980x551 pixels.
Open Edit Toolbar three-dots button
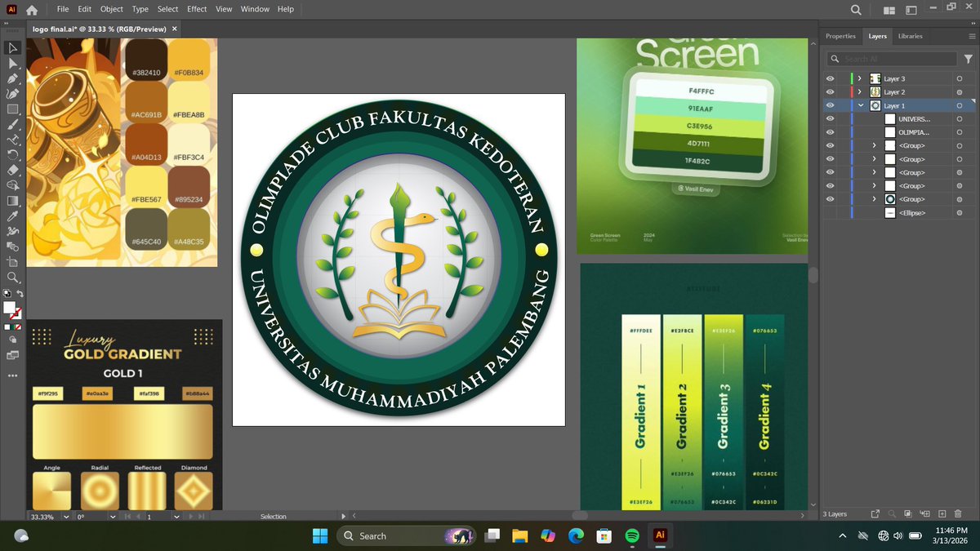(x=13, y=375)
